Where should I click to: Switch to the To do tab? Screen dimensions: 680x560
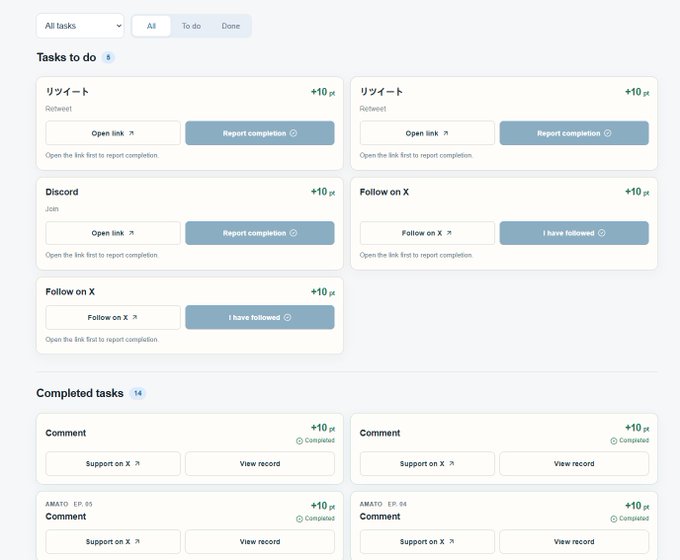(191, 26)
